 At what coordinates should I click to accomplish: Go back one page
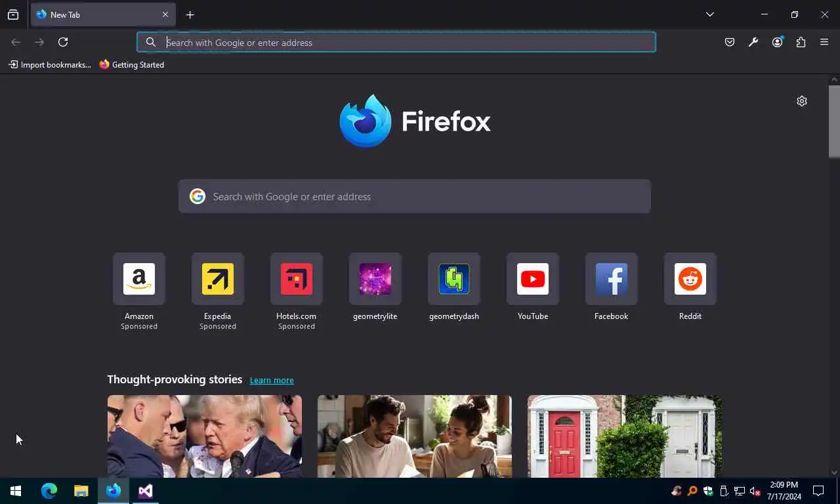[16, 42]
